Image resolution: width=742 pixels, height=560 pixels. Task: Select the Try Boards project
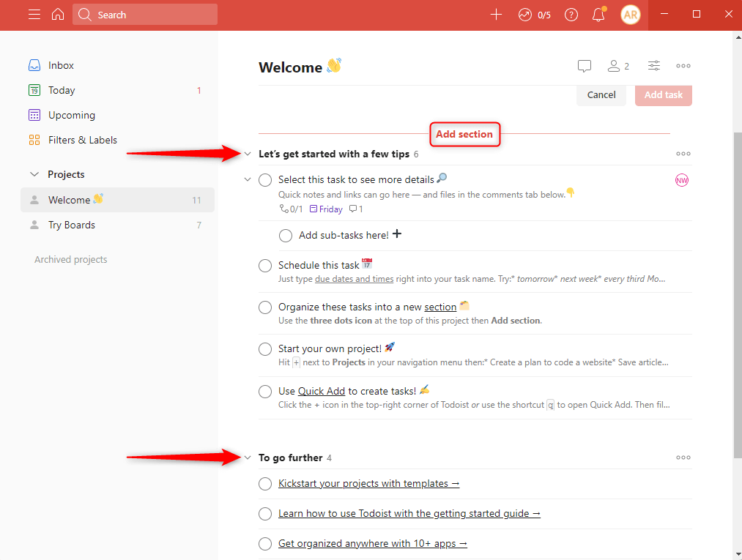(117, 225)
